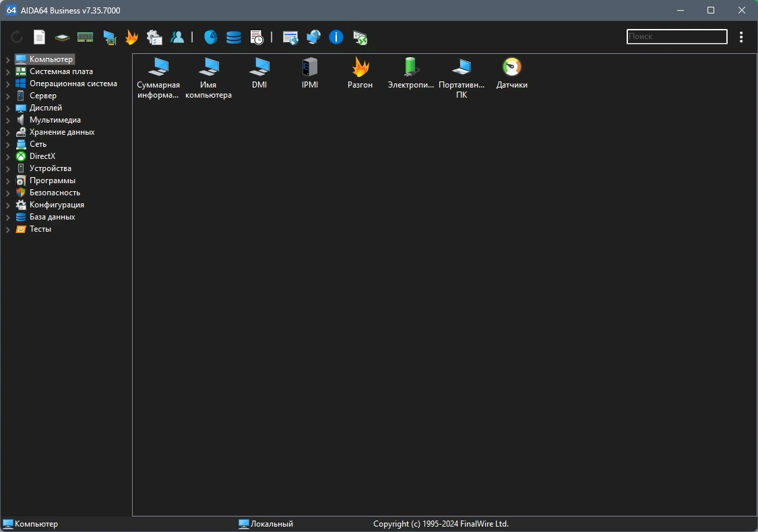Open the Датчики gauge icon
This screenshot has width=758, height=532.
tap(512, 73)
